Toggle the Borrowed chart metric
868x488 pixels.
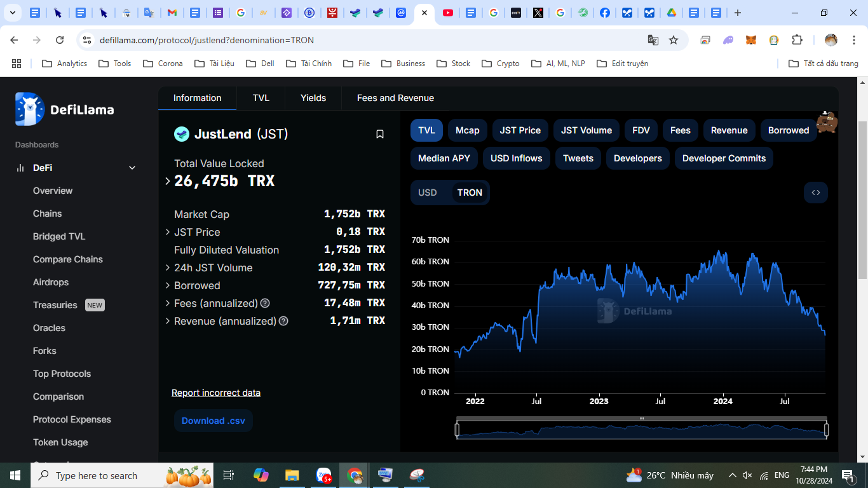789,130
